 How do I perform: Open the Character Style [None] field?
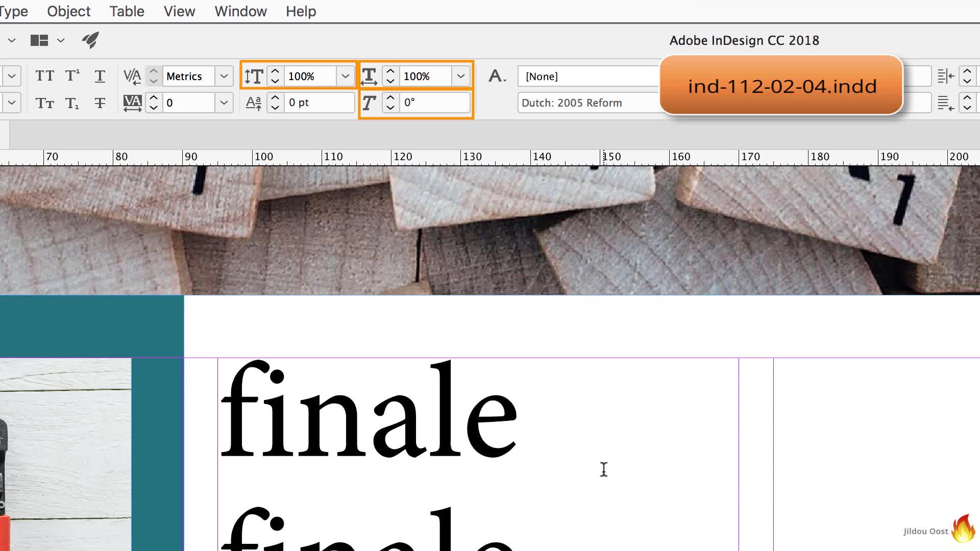click(x=589, y=76)
